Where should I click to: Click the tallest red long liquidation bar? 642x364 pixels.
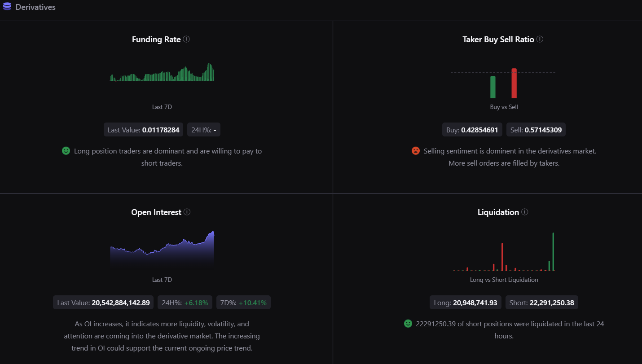[x=502, y=257]
